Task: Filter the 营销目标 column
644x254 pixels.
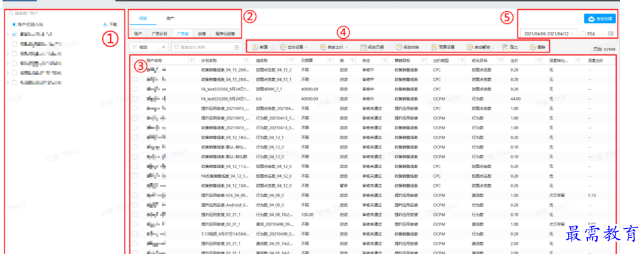Action: pos(423,60)
